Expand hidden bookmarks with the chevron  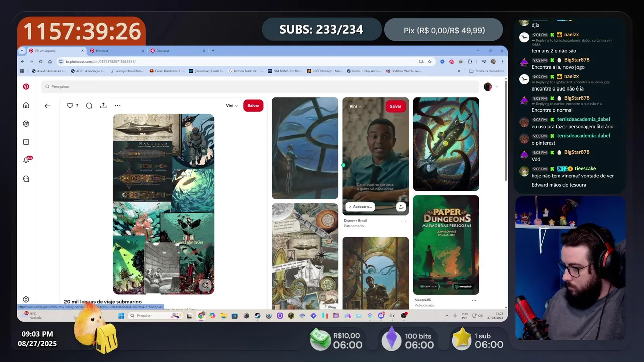pos(459,71)
